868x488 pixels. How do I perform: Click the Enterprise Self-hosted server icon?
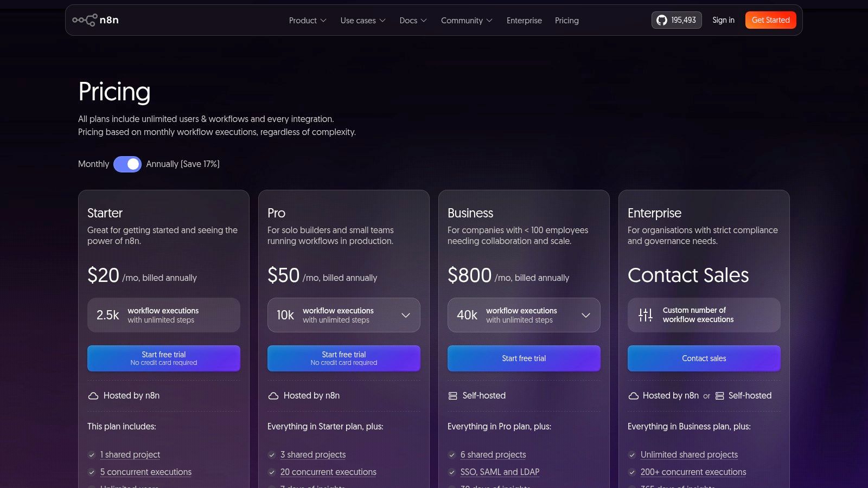coord(720,396)
